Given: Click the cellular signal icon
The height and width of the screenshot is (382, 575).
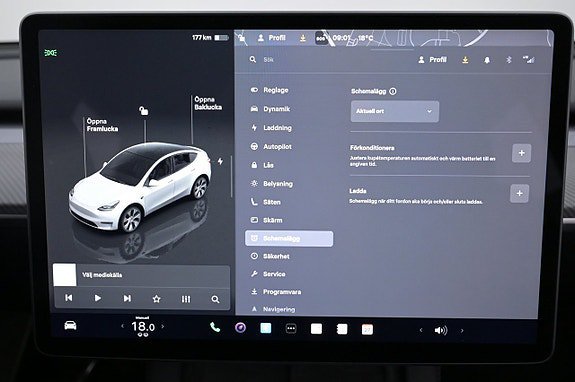Looking at the screenshot, I should coord(529,60).
